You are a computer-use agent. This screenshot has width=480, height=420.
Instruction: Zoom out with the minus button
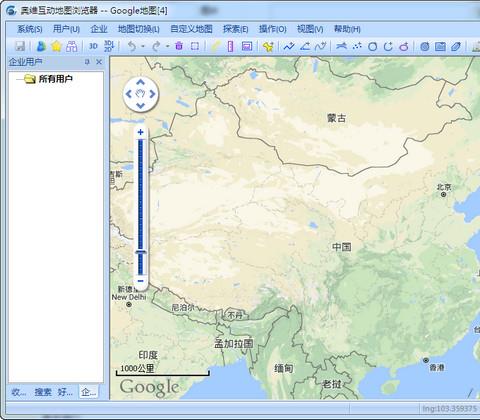point(140,281)
